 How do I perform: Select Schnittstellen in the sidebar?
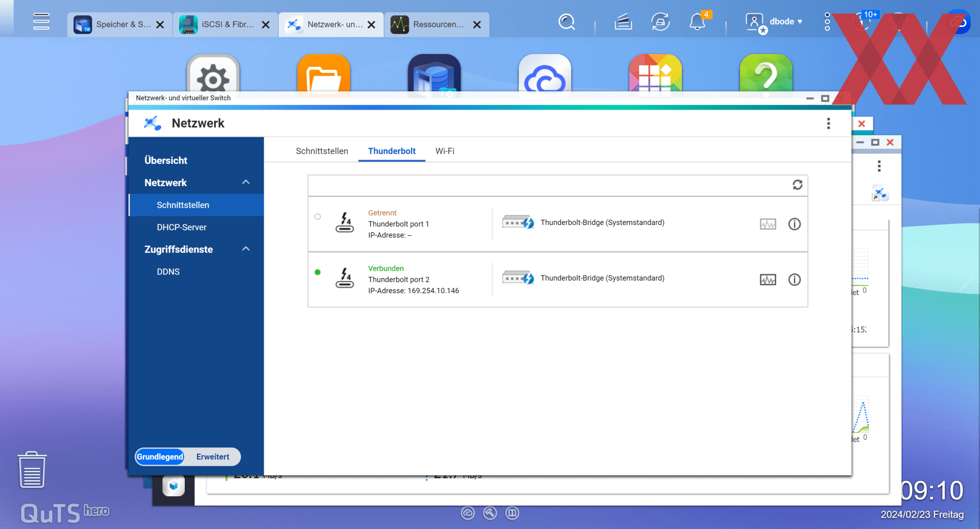(197, 205)
